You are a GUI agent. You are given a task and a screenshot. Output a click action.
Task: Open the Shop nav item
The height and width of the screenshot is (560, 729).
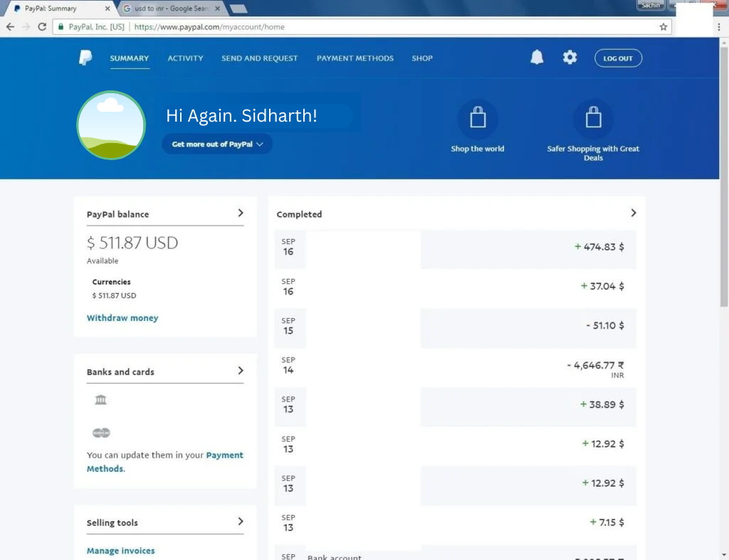pos(422,58)
